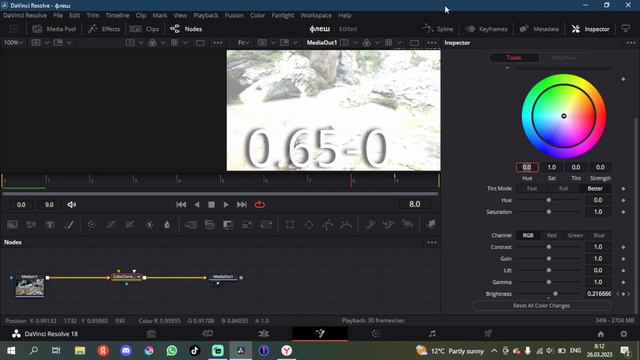Toggle the Inspector panel
Viewport: 640px width, 360px height.
tap(591, 29)
